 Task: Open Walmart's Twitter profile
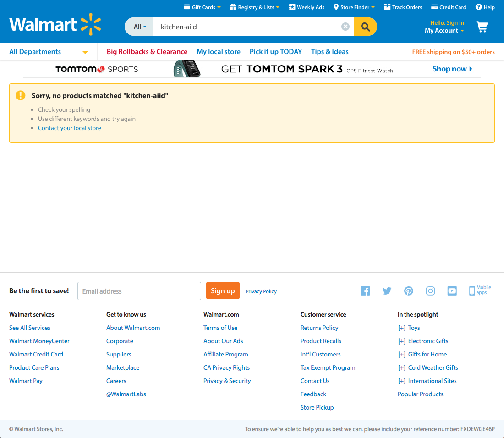point(387,290)
